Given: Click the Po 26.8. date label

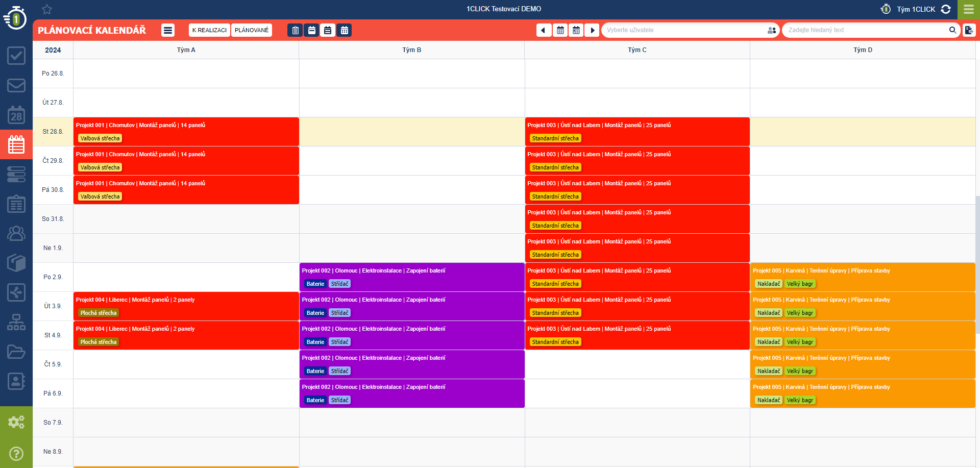Looking at the screenshot, I should click(53, 73).
